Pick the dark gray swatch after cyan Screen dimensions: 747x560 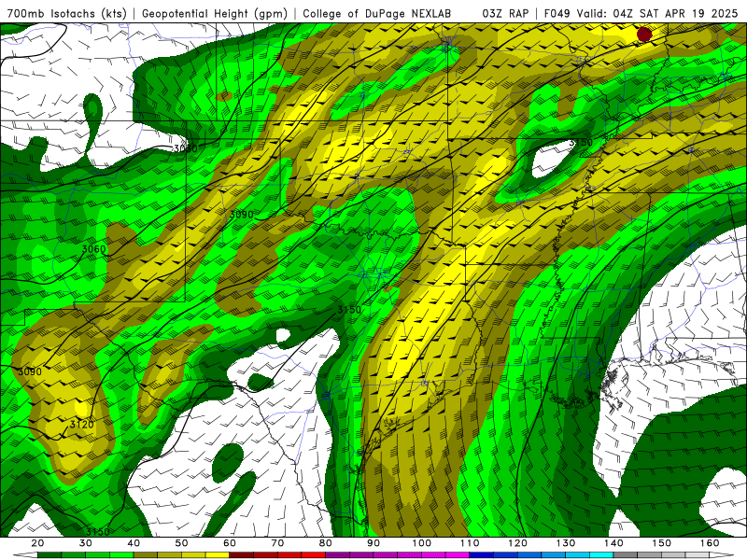tap(625, 554)
